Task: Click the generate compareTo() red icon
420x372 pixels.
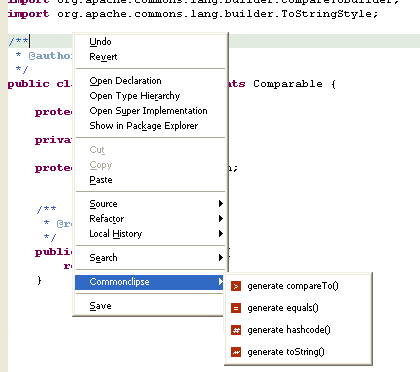Action: coord(236,286)
